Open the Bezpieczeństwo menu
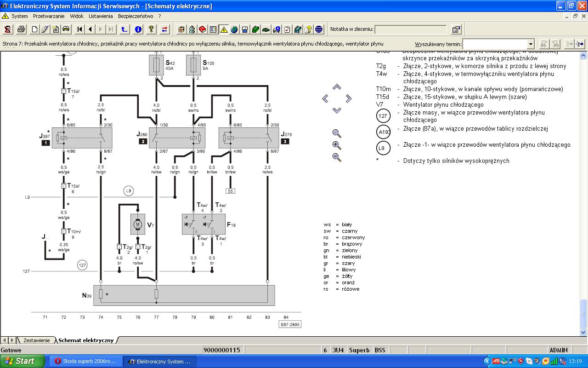Viewport: 588px width, 368px height. pos(136,16)
